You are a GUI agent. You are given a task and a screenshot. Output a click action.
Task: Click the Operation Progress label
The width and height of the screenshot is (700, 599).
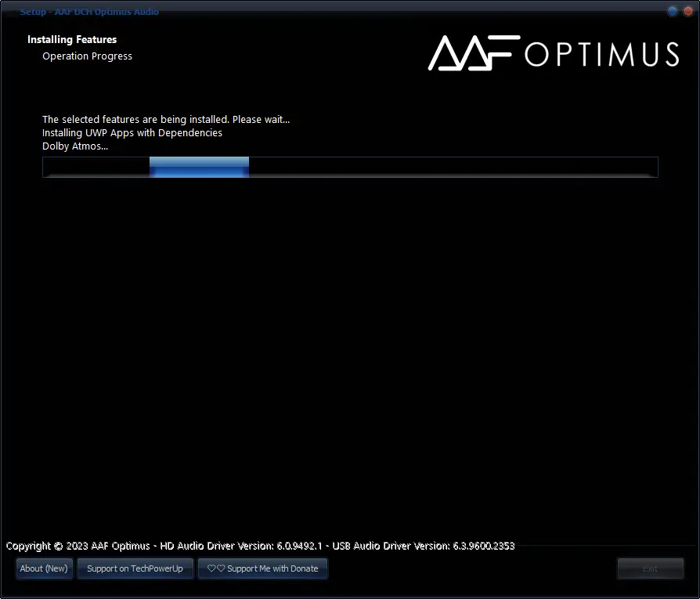coord(87,56)
